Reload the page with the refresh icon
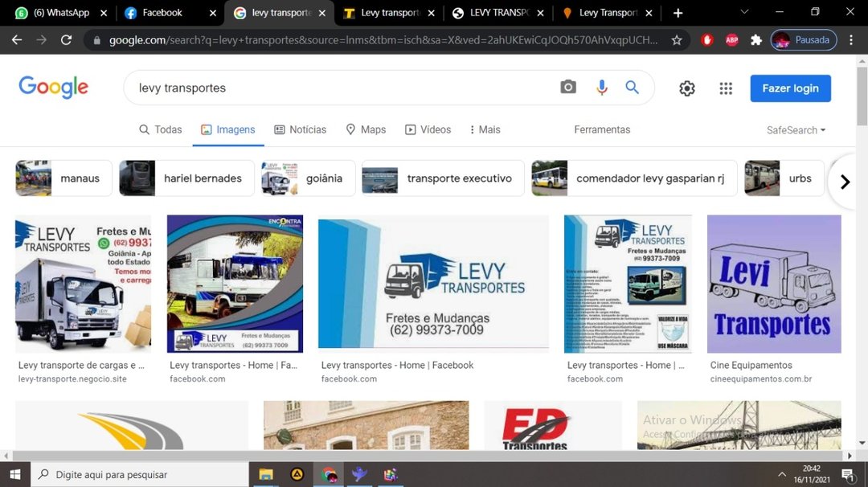The width and height of the screenshot is (868, 487). point(67,40)
